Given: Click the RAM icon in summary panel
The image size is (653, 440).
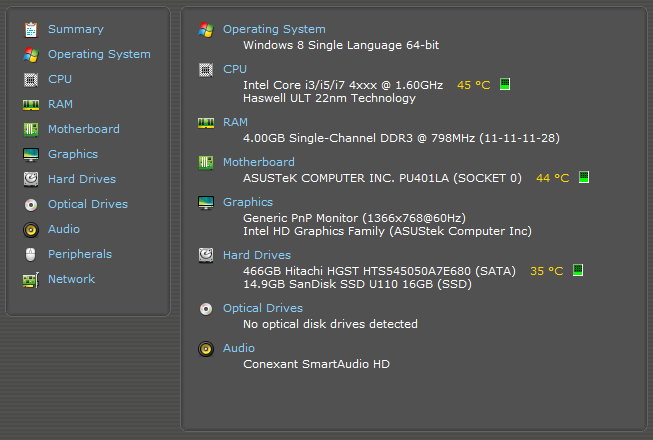Looking at the screenshot, I should (206, 122).
